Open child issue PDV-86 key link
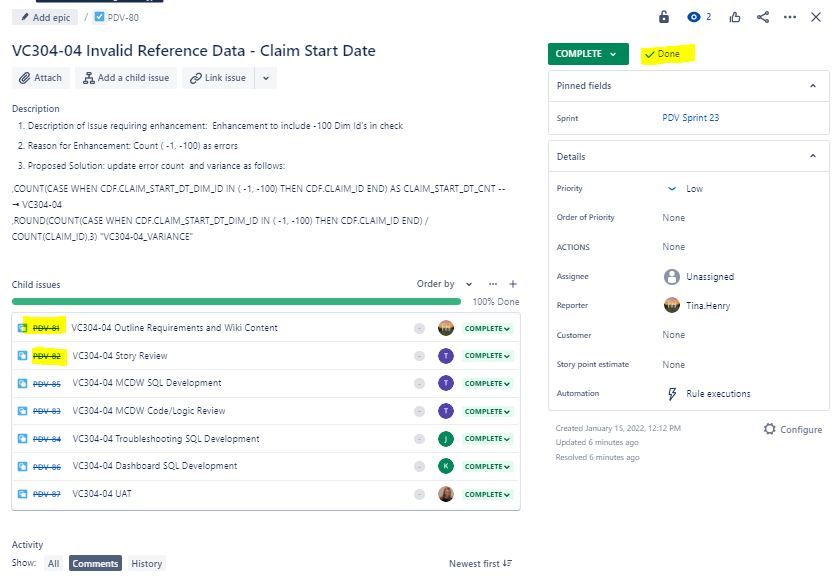Screen dimensions: 837x583 tap(46, 467)
